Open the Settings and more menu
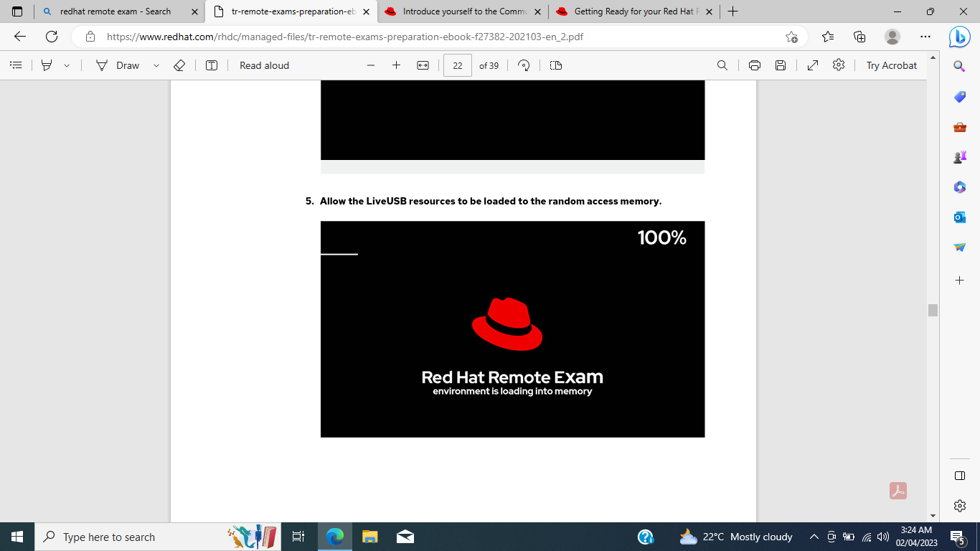This screenshot has height=551, width=980. [x=925, y=35]
